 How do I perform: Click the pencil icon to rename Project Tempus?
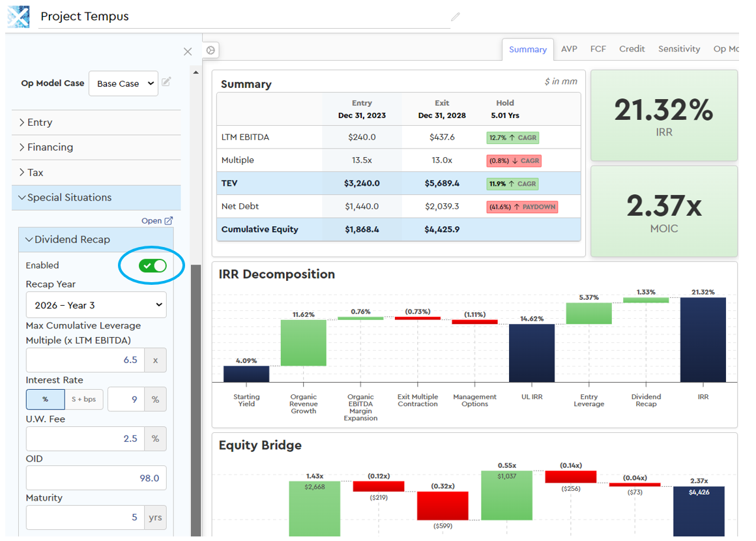(455, 16)
